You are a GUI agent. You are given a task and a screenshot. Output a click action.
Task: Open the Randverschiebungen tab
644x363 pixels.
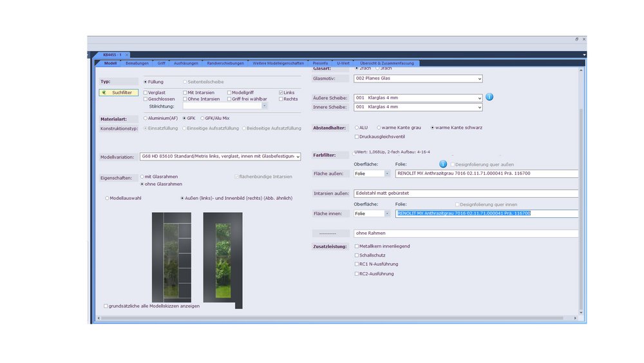225,63
